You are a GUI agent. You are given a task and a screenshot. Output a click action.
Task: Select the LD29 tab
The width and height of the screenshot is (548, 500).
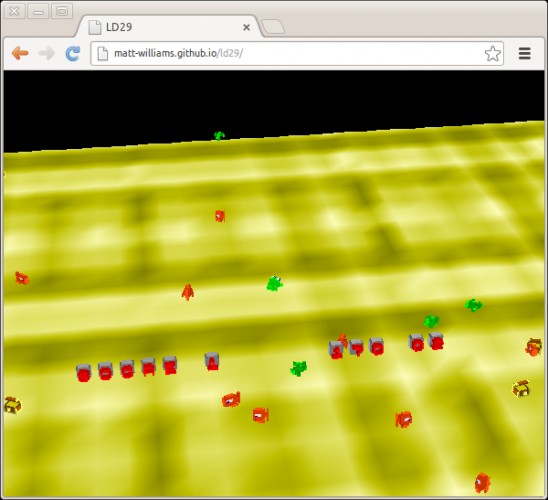pos(168,27)
